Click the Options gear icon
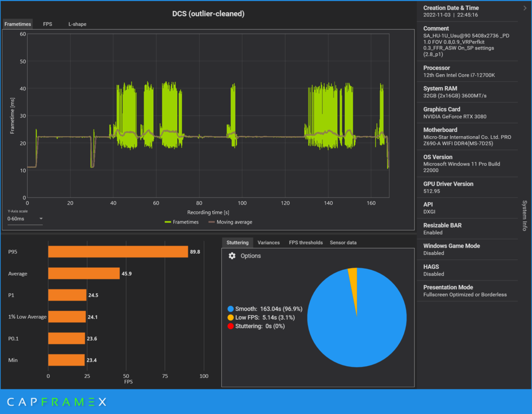The height and width of the screenshot is (414, 532). pyautogui.click(x=232, y=256)
